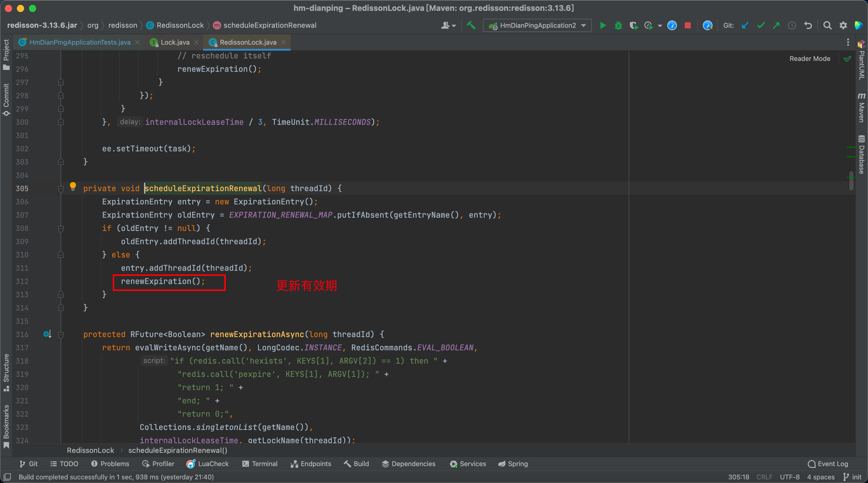This screenshot has width=868, height=483.
Task: Change file encoding UTF-8 in status bar
Action: tap(790, 477)
